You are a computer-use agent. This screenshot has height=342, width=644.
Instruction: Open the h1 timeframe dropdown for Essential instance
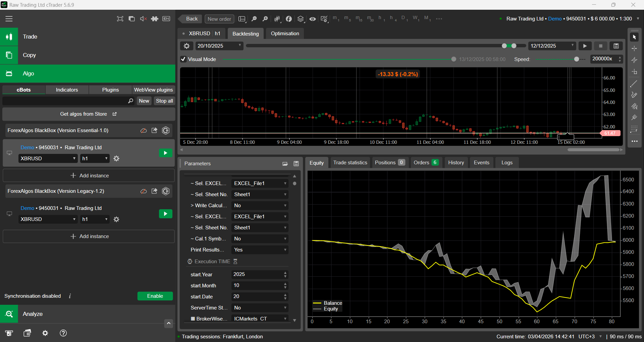[x=95, y=159]
